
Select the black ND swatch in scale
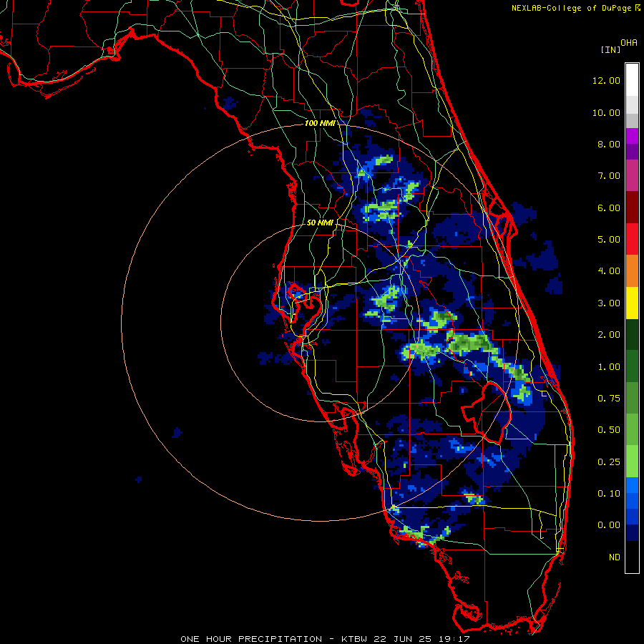632,557
